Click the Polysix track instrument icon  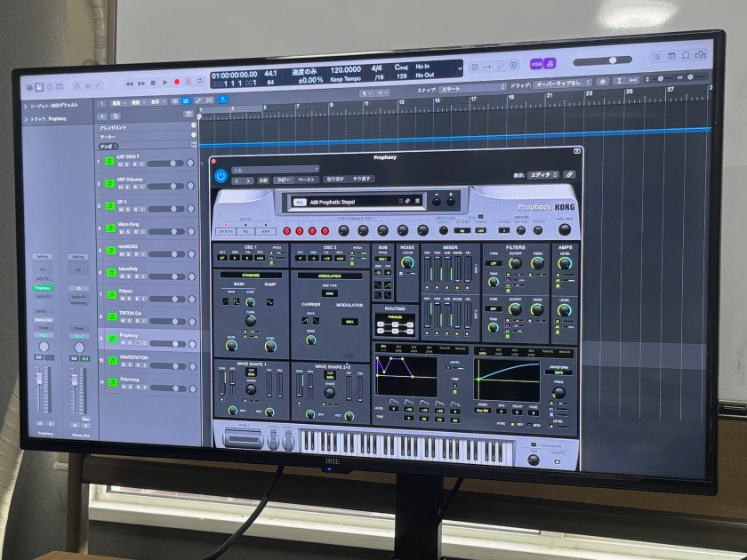[x=111, y=295]
